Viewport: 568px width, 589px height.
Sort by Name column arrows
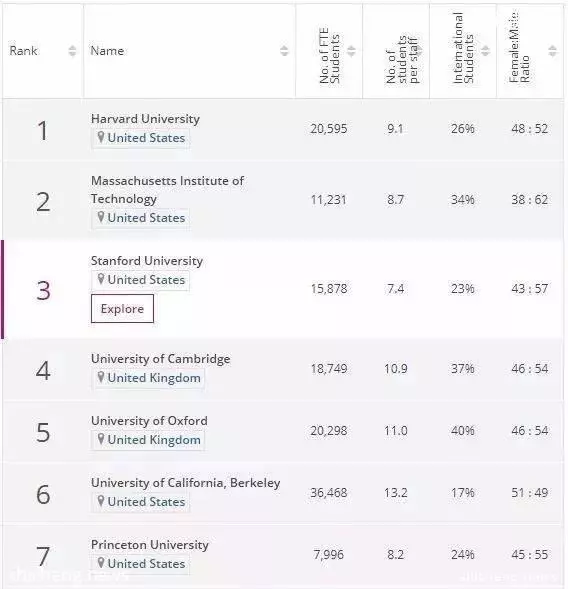coord(284,51)
